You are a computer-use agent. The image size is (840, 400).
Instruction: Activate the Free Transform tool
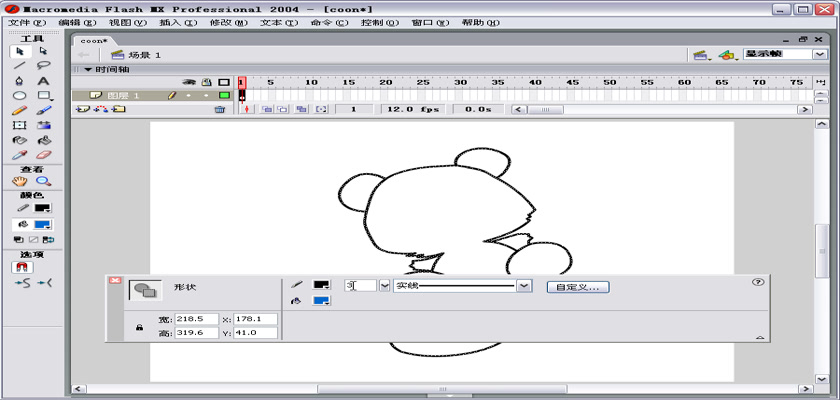coord(20,125)
